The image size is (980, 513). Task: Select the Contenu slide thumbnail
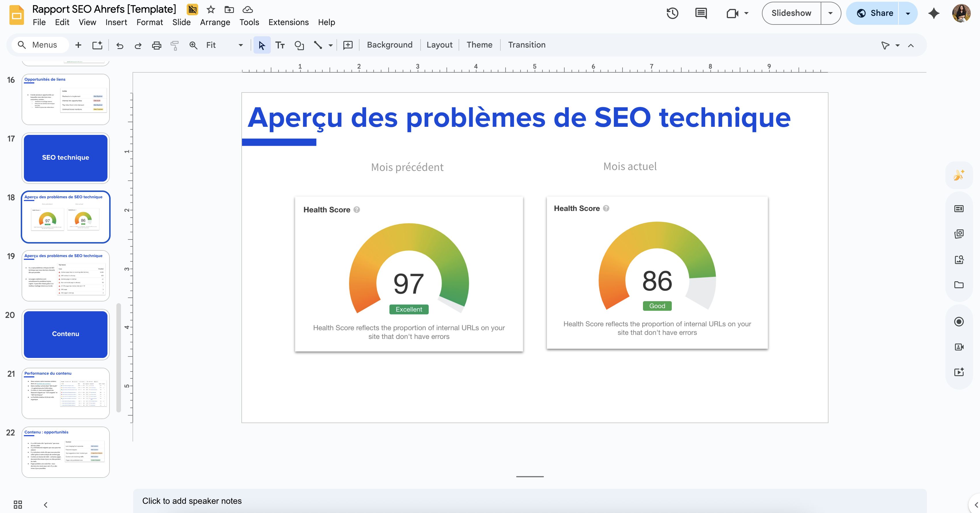coord(65,334)
